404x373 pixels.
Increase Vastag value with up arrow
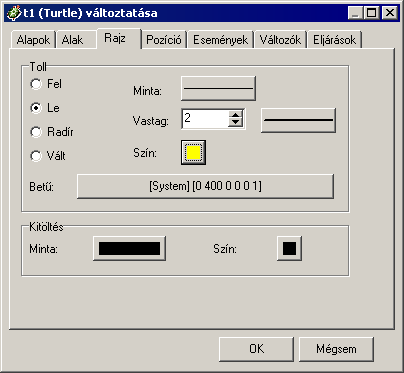(x=236, y=115)
